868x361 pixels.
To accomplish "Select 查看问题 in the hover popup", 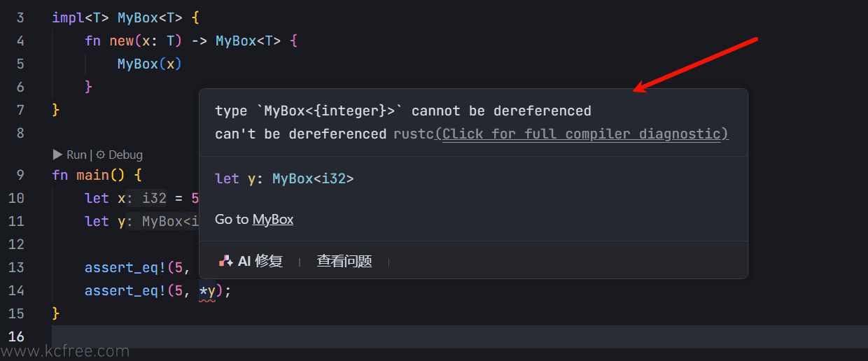I will point(344,261).
